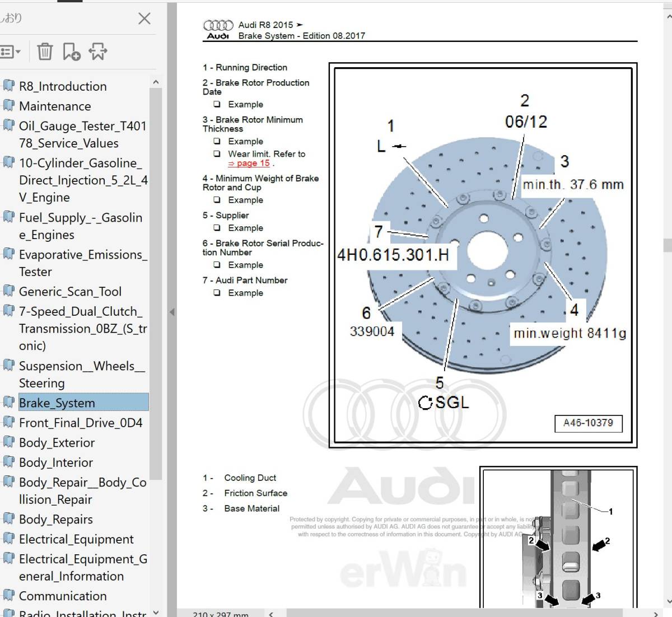Go to the Body_Repairs bookmark

tap(56, 519)
